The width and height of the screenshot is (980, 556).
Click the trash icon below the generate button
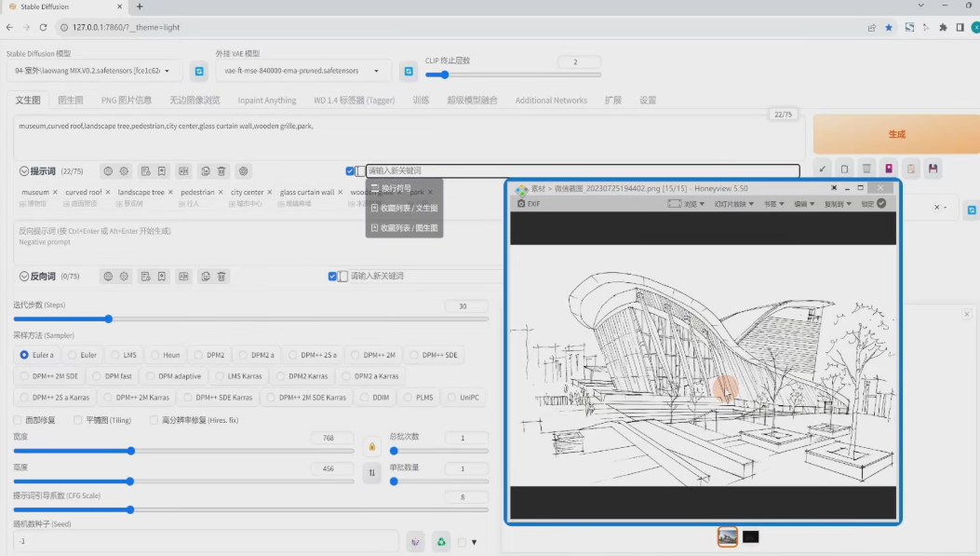point(866,169)
